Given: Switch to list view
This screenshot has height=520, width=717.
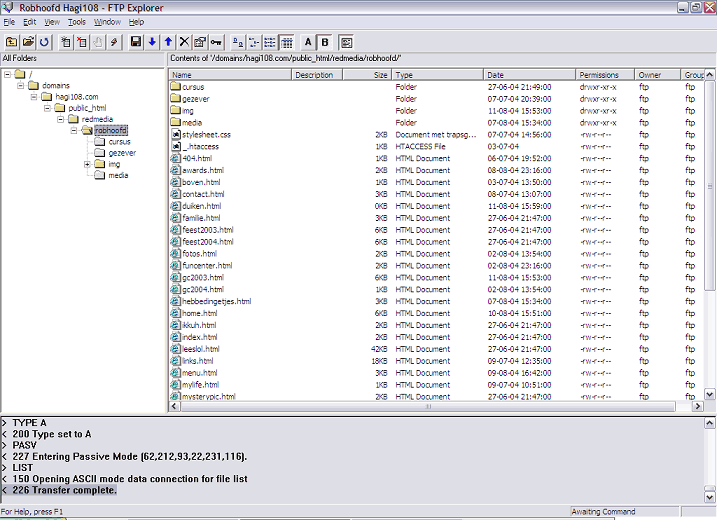Looking at the screenshot, I should pos(270,43).
